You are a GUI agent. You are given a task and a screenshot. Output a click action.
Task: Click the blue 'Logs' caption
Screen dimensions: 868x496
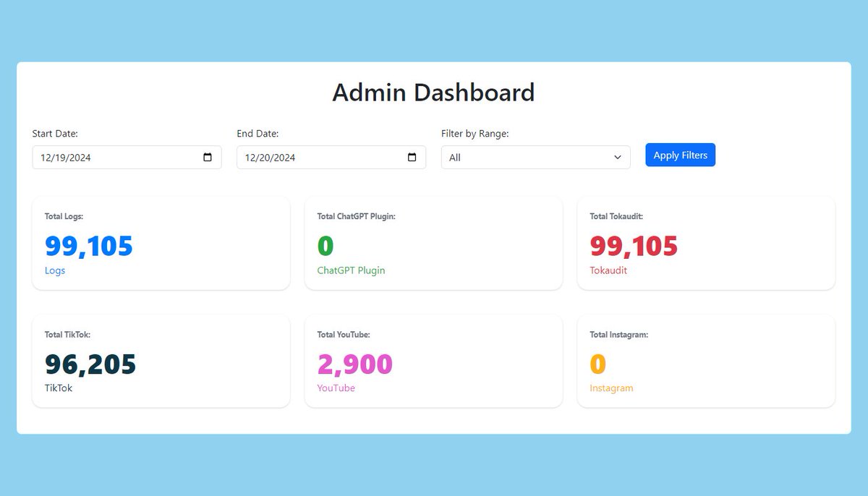[55, 270]
